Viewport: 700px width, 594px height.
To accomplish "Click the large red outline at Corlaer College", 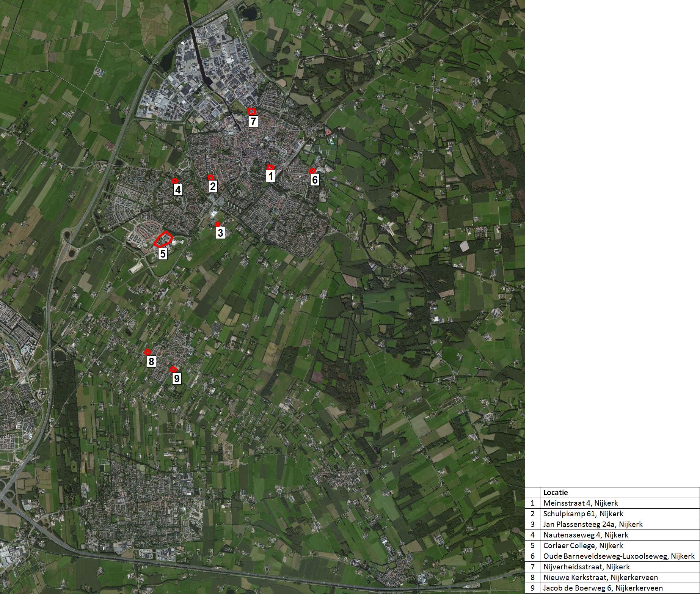I will tap(163, 239).
